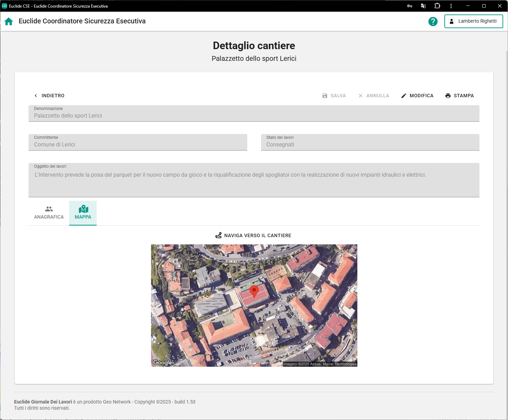Maximize the Euclide CSE window
The height and width of the screenshot is (420, 508).
[x=484, y=6]
